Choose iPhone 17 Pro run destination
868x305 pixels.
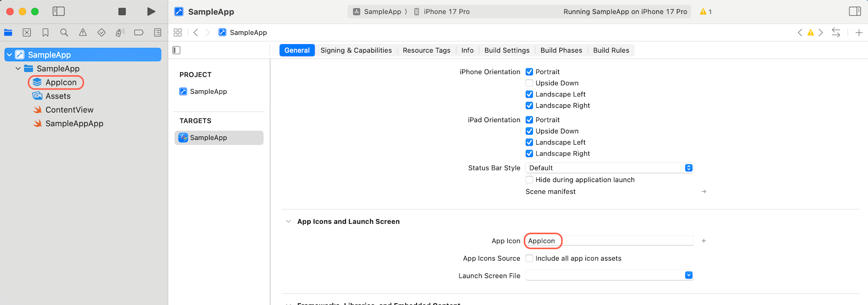click(x=441, y=12)
